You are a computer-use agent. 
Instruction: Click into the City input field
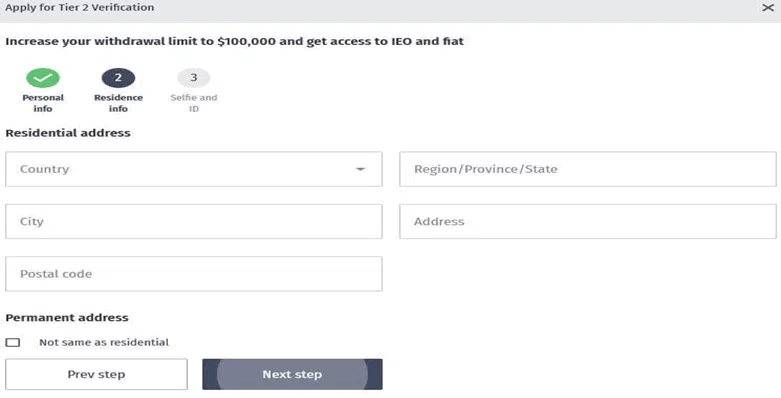(194, 221)
